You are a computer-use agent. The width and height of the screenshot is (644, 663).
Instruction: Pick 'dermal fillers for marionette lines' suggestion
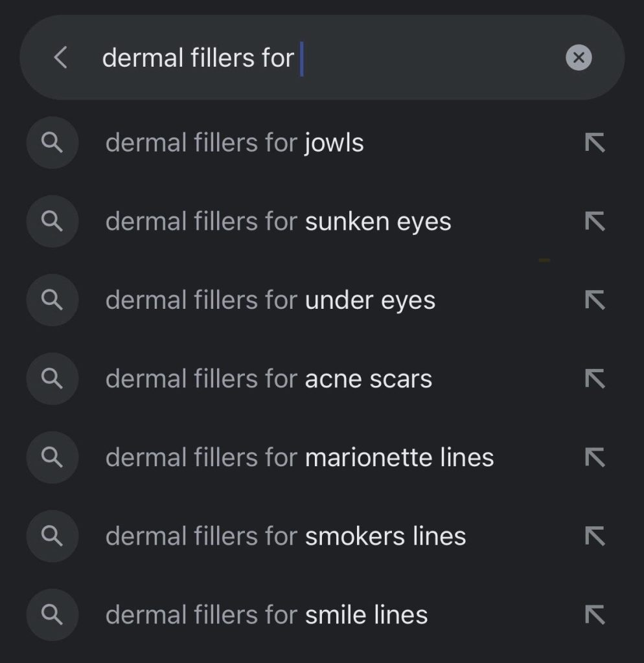(x=299, y=458)
